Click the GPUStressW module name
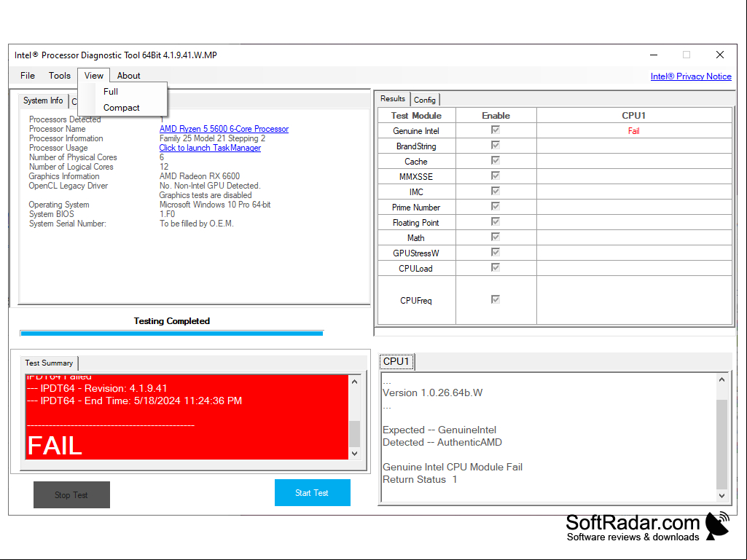Viewport: 747px width, 560px height. click(x=416, y=253)
